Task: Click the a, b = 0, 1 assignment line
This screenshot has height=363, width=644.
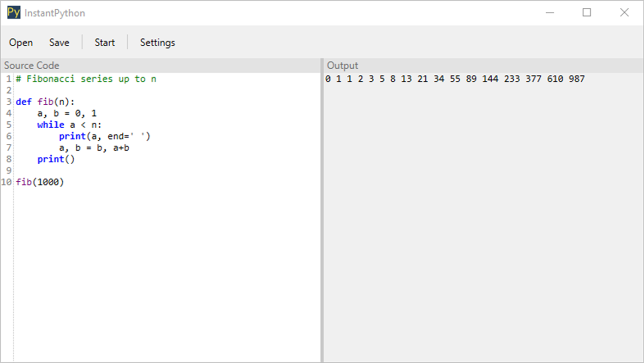Action: tap(66, 113)
